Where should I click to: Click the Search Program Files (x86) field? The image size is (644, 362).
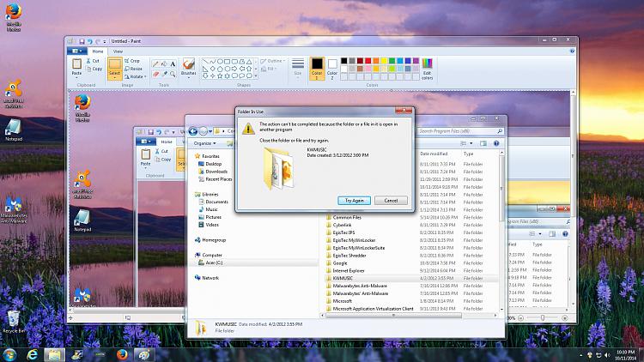coord(460,131)
